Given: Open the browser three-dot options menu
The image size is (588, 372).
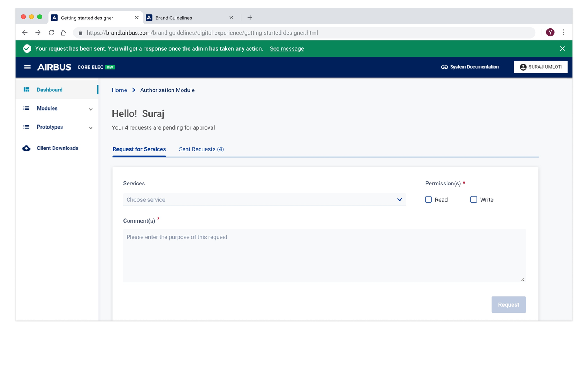Looking at the screenshot, I should 563,32.
